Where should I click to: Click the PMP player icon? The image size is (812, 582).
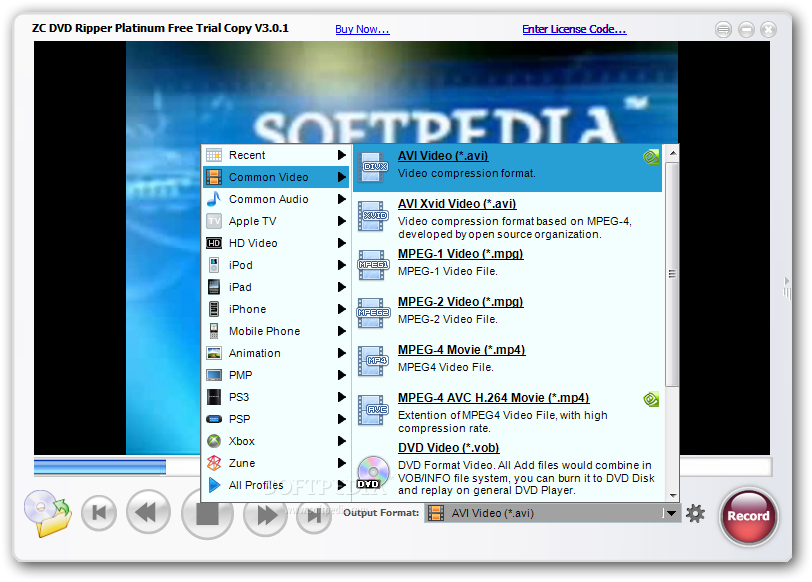coord(214,375)
